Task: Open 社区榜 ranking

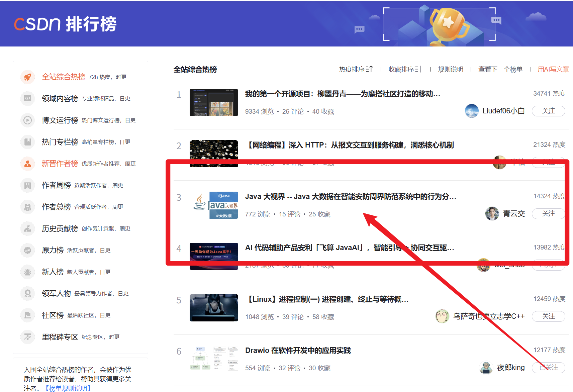Action: tap(53, 315)
